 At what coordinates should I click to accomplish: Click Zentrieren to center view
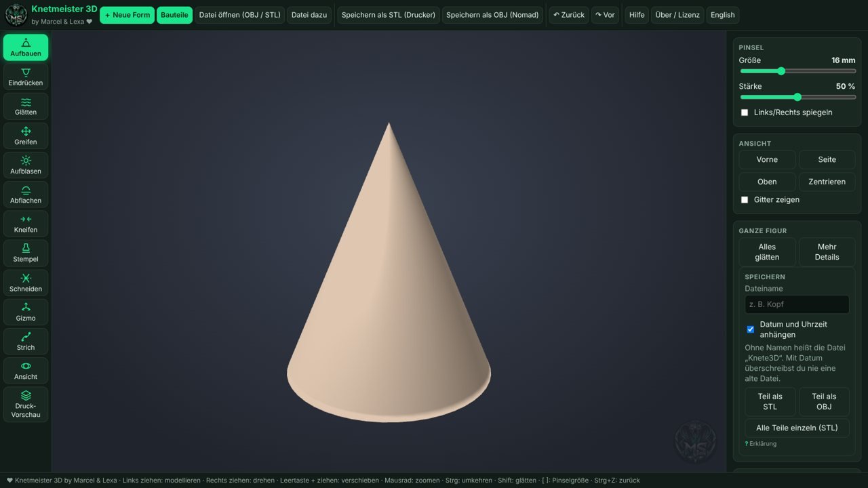point(827,182)
